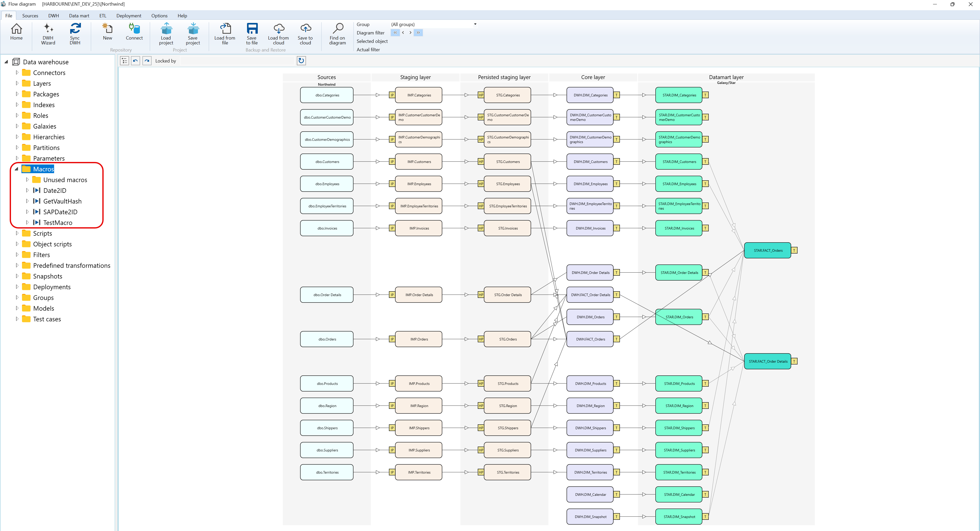Click the Locked by field
Viewport: 980px width, 531px height.
pyautogui.click(x=238, y=61)
